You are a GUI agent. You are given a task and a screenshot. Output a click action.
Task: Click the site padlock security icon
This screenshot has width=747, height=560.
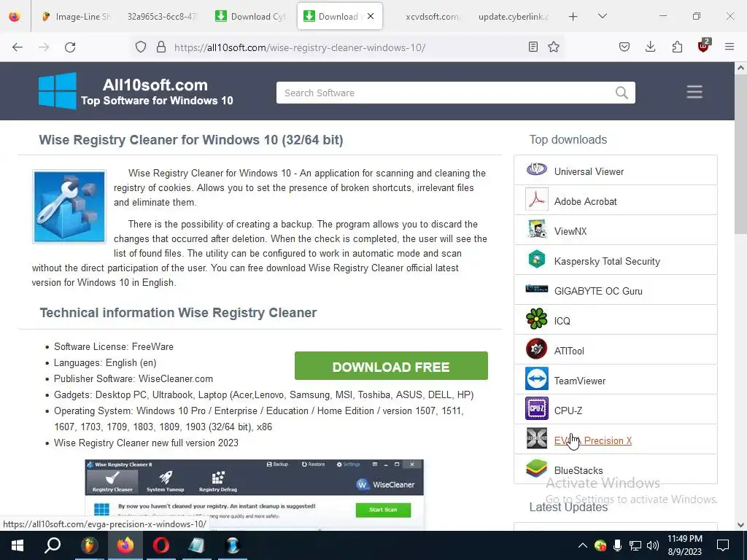pyautogui.click(x=161, y=47)
